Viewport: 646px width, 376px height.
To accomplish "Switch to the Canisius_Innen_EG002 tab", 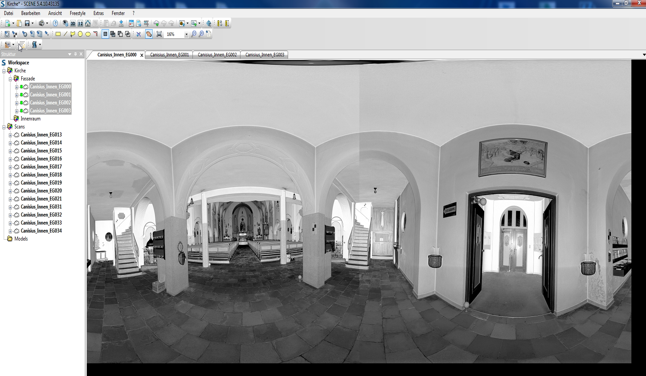I will [217, 54].
